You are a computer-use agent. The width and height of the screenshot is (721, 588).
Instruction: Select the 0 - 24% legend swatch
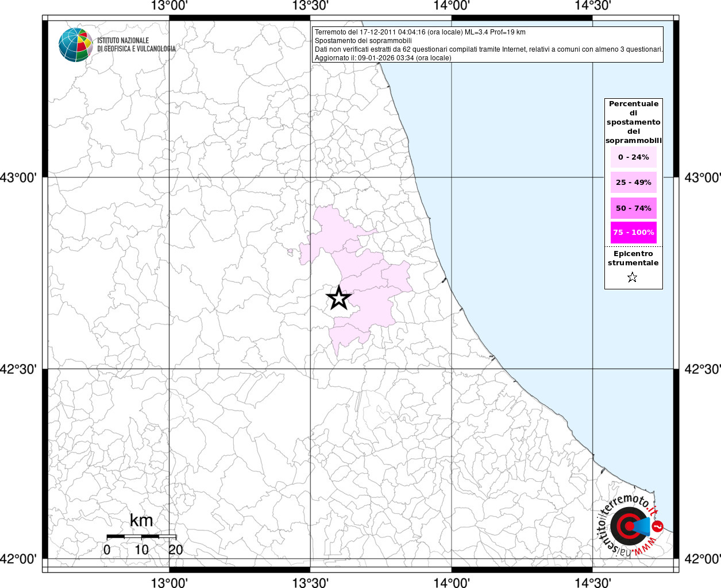(634, 157)
